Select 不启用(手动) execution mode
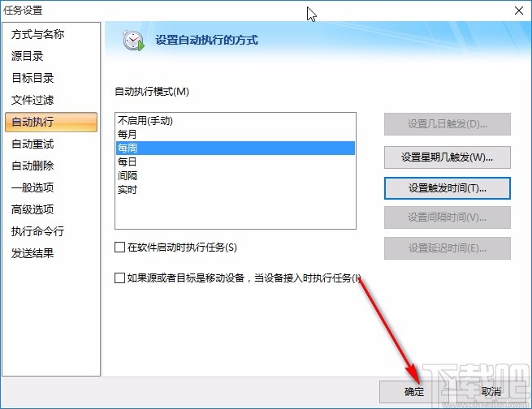 [236, 121]
